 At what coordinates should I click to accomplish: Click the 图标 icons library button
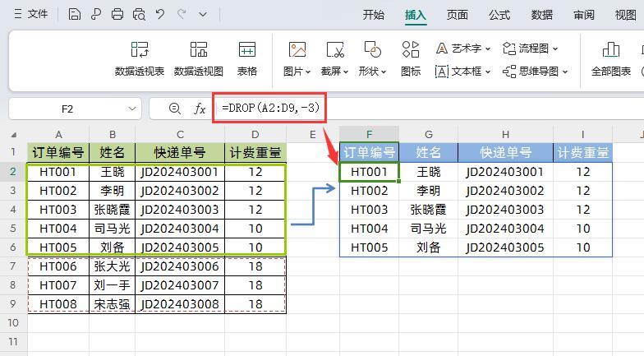[x=411, y=58]
